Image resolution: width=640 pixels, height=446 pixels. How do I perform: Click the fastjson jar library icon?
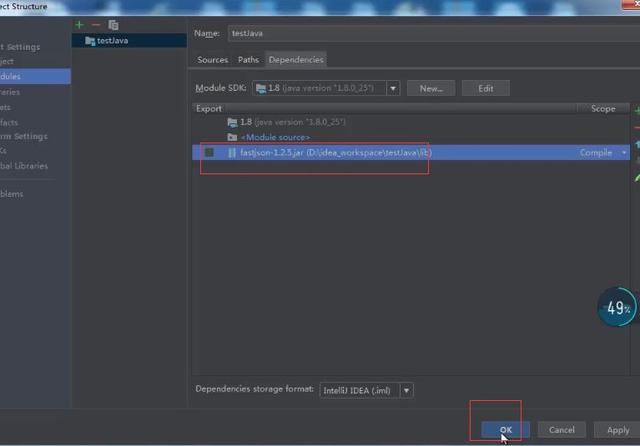pos(232,153)
